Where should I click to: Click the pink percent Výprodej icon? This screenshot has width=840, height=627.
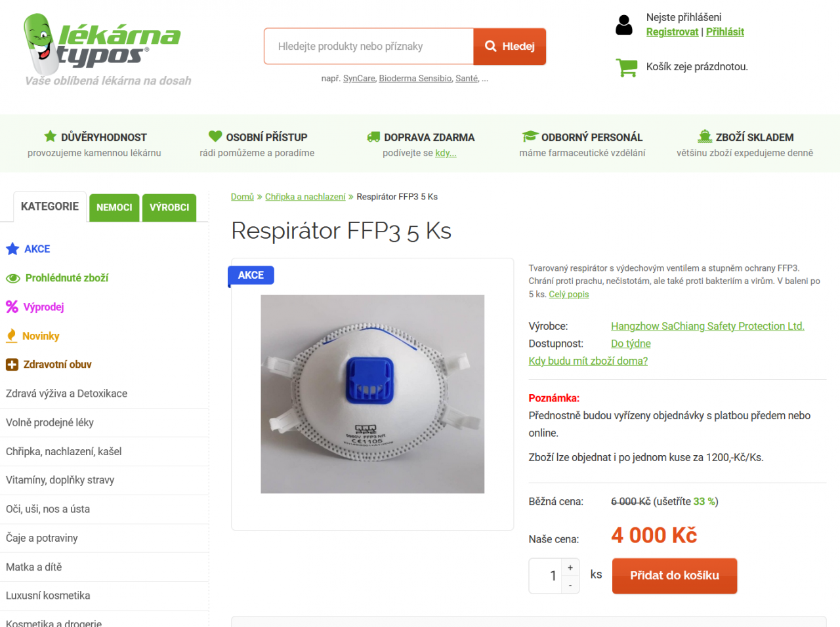tap(12, 306)
